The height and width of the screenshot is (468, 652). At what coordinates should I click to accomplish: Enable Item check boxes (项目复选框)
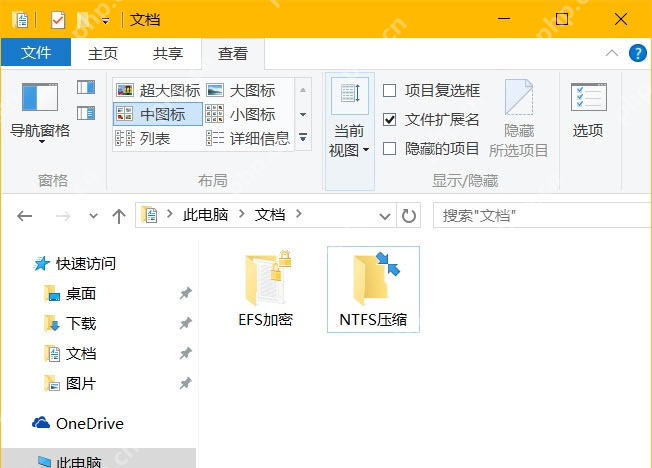click(389, 90)
